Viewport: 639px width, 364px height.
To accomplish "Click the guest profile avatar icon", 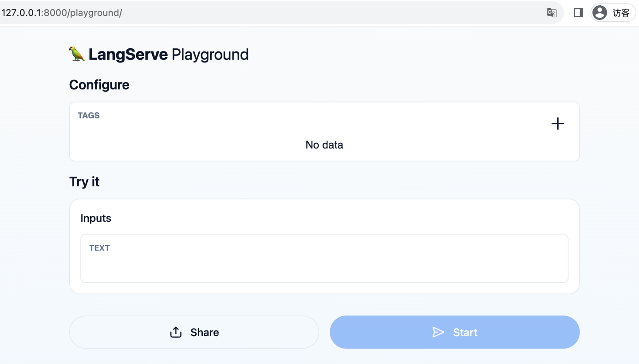I will (600, 12).
